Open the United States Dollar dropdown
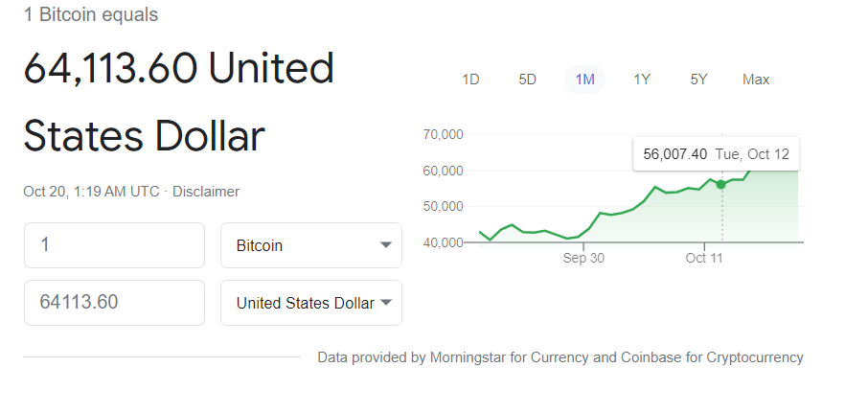This screenshot has height=413, width=868. tap(311, 303)
